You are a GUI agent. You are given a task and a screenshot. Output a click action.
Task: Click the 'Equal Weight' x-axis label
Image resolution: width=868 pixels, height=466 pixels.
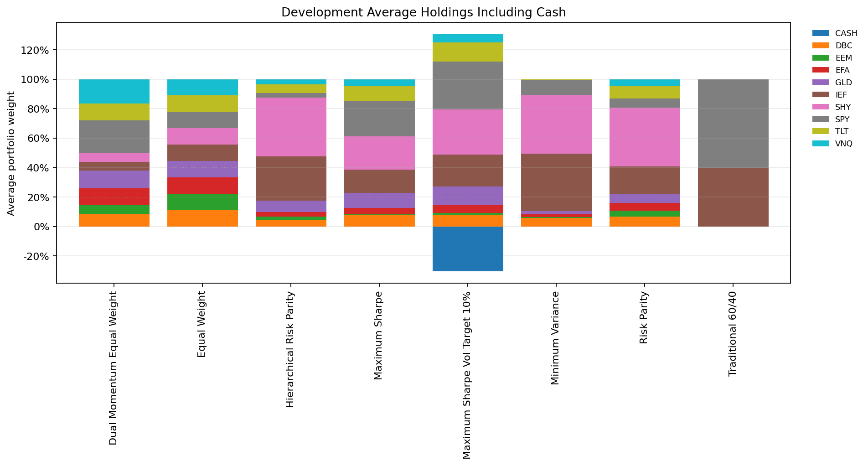tap(202, 324)
